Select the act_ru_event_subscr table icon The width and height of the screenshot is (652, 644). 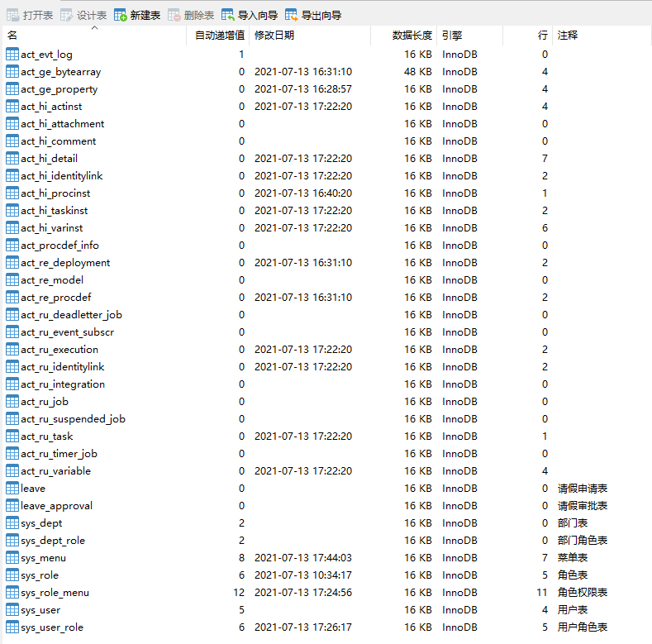[12, 332]
